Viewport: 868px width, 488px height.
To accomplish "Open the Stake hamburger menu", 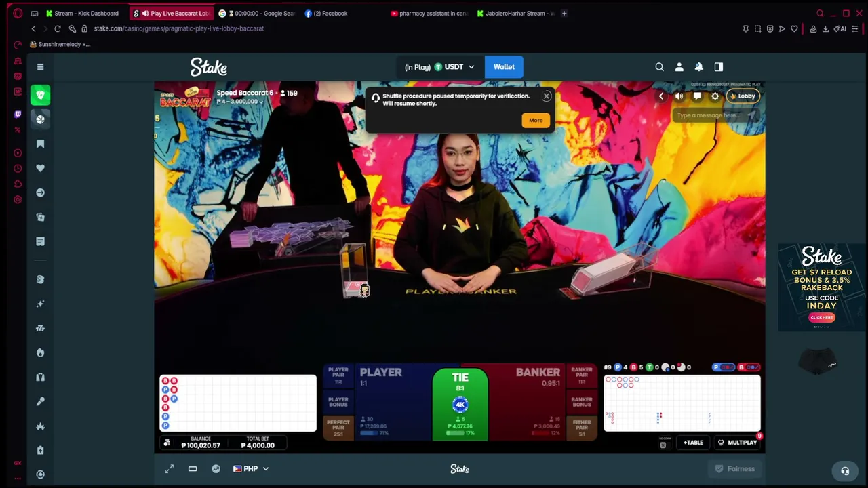I will pos(40,67).
